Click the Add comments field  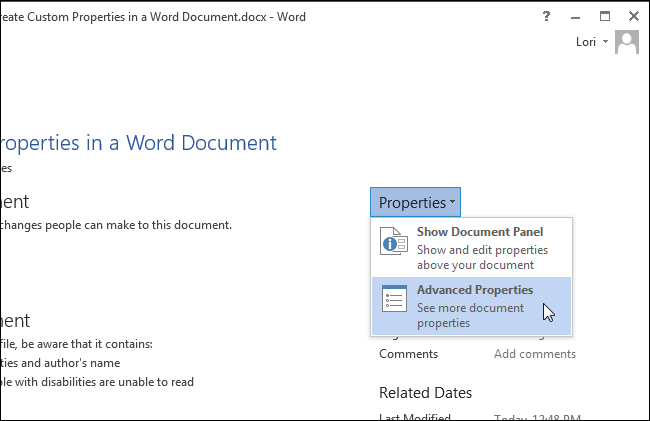(535, 354)
